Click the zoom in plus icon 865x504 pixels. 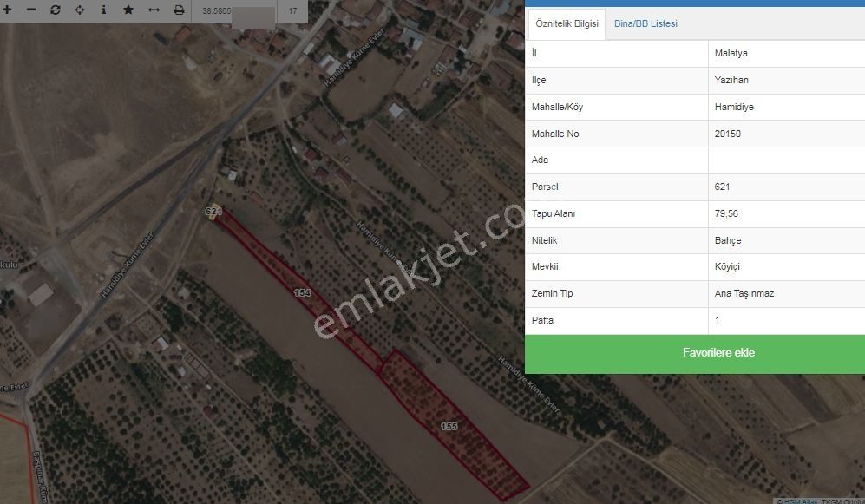tap(7, 10)
